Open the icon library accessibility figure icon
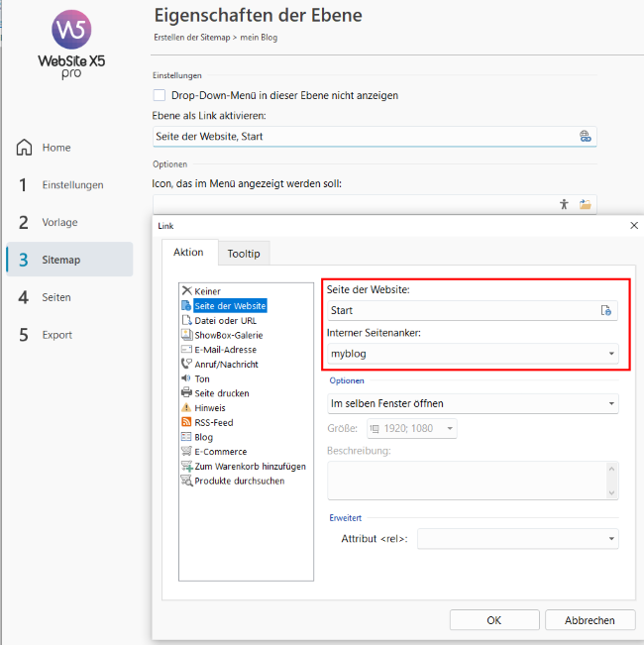The image size is (644, 645). (x=564, y=204)
